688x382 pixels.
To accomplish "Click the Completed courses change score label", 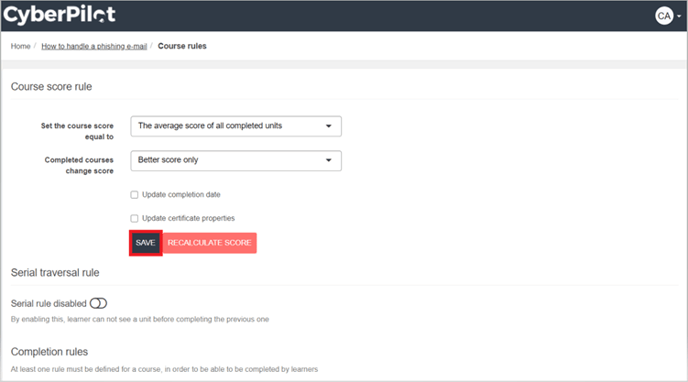I will [79, 165].
